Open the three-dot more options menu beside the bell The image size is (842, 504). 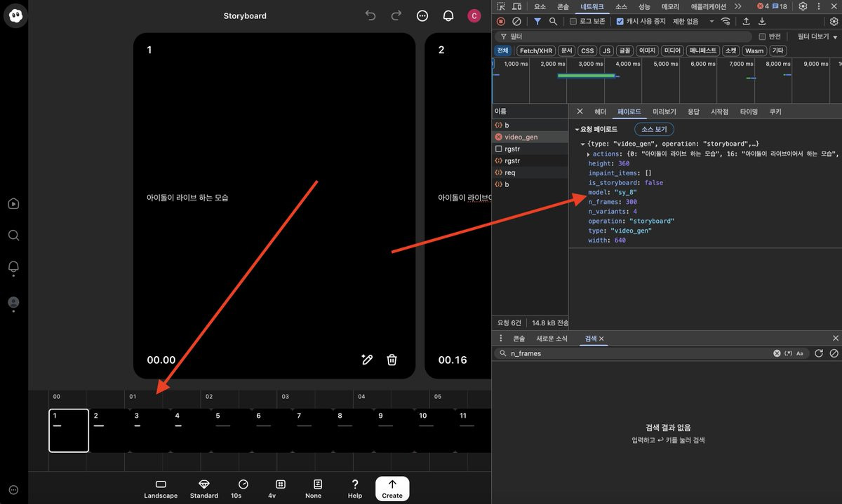[x=422, y=15]
